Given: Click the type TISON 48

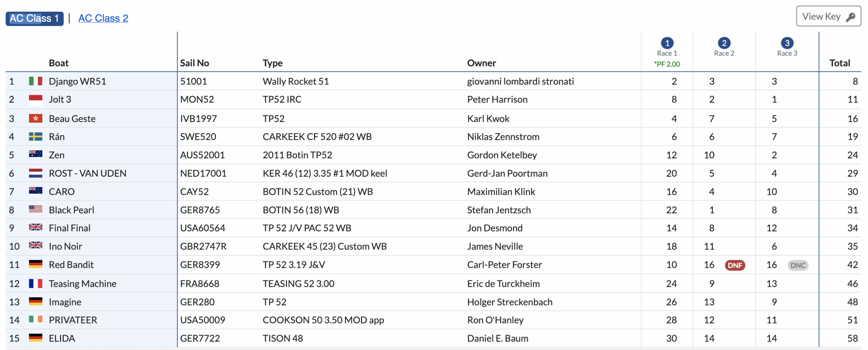Looking at the screenshot, I should tap(283, 338).
